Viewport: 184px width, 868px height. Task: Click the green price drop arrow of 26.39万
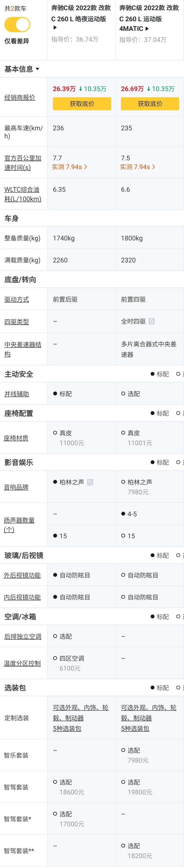tap(81, 89)
